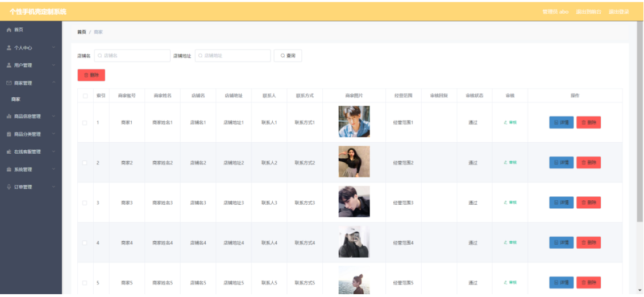Click search icon inside 店铺地址 field
644x297 pixels.
pos(201,56)
